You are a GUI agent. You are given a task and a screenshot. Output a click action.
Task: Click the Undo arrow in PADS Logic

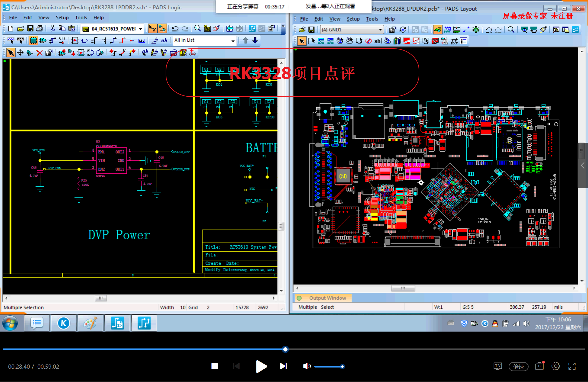pos(175,29)
